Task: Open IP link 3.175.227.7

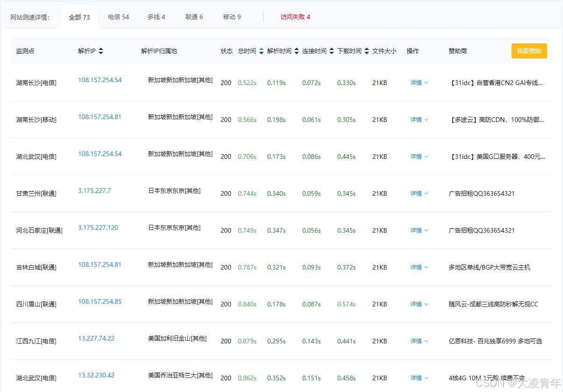Action: pos(94,191)
